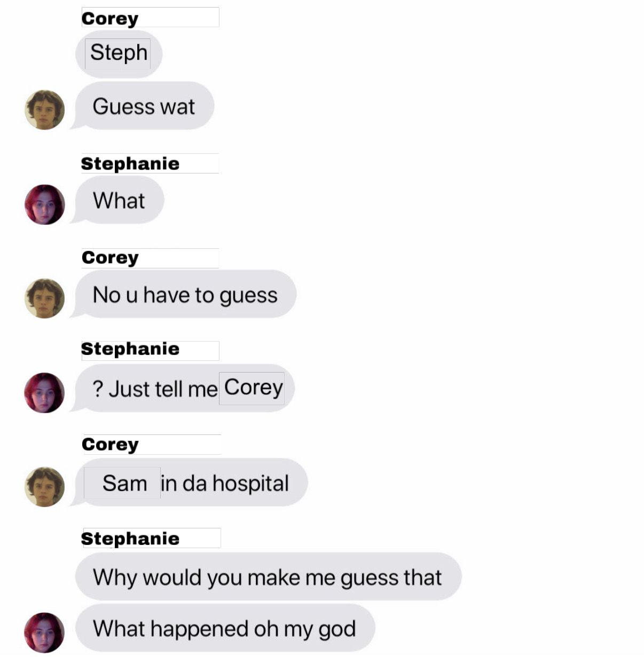
Task: Select the "What" message bubble
Action: tap(118, 200)
